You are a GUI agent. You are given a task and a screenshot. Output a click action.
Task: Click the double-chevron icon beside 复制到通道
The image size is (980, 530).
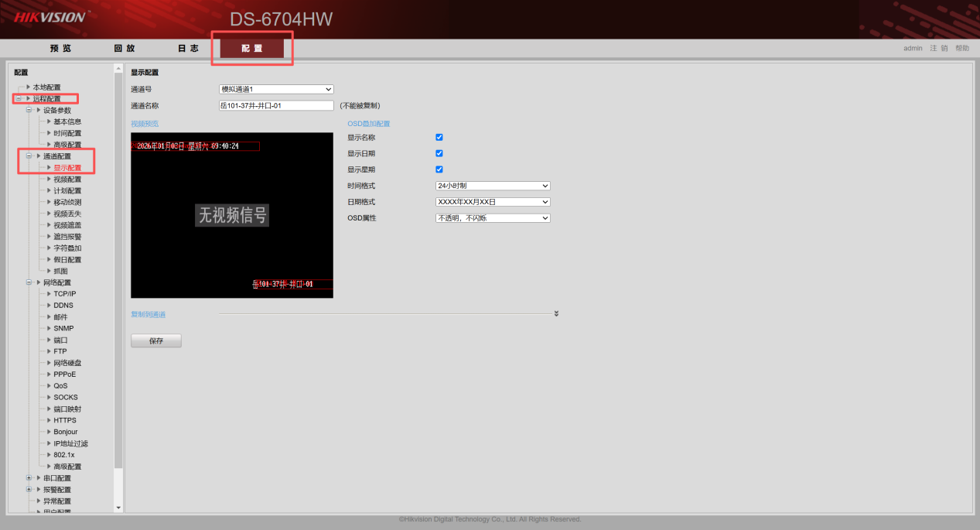pos(556,314)
